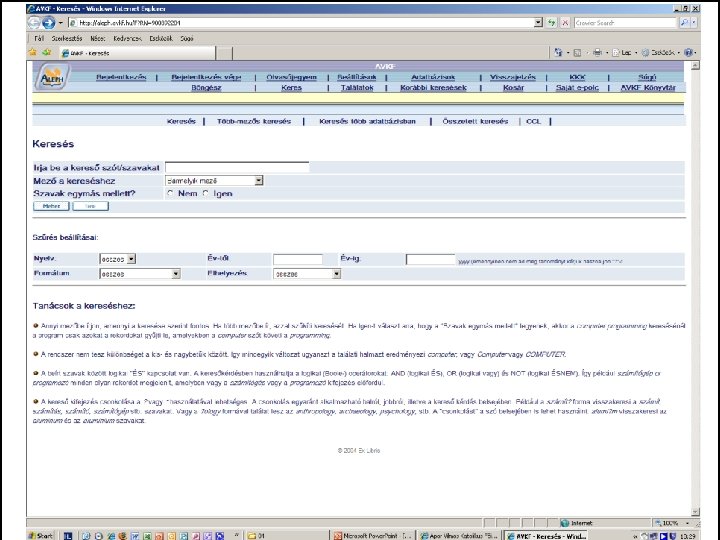Click Add to Favorites star-plus icon
720x540 pixels.
(46, 52)
